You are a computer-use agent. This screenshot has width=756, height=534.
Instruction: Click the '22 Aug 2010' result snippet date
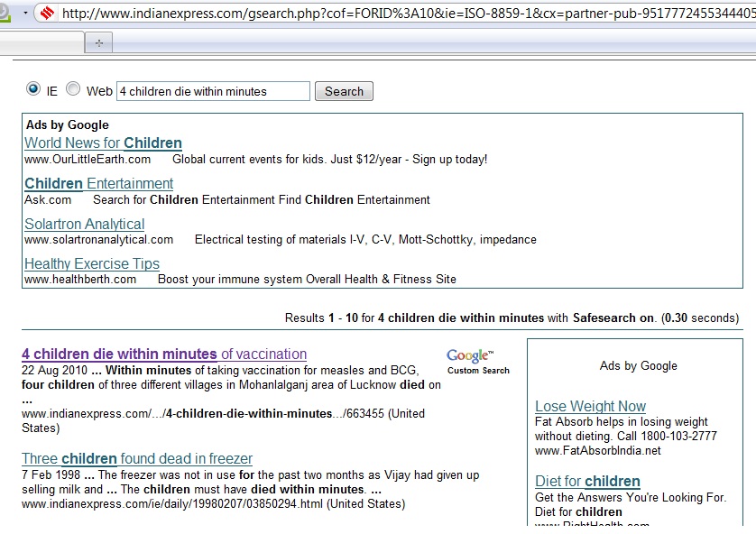pyautogui.click(x=54, y=370)
